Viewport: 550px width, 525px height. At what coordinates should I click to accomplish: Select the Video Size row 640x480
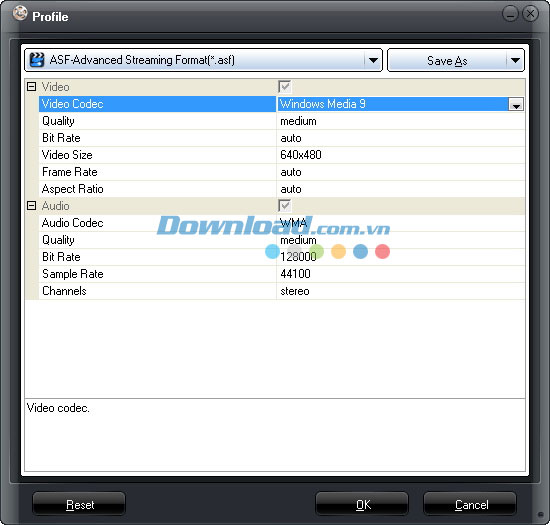tap(282, 155)
